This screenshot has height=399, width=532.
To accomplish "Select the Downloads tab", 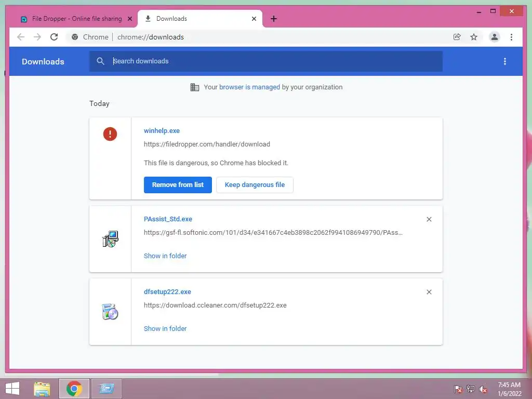I will (200, 19).
